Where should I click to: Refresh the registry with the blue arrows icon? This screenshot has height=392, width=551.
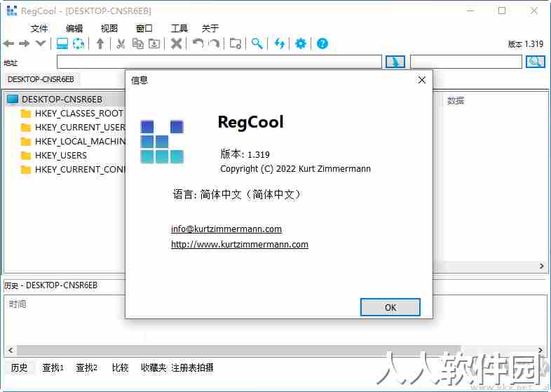click(280, 43)
